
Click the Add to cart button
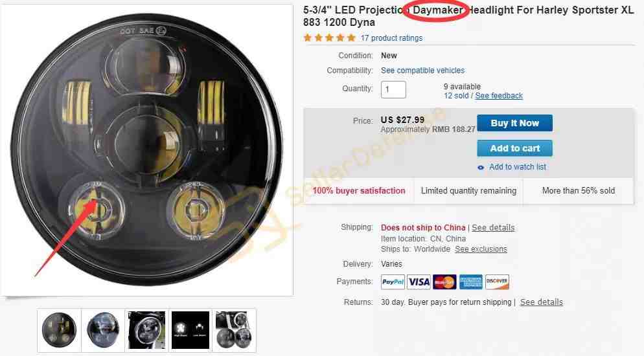(x=514, y=148)
